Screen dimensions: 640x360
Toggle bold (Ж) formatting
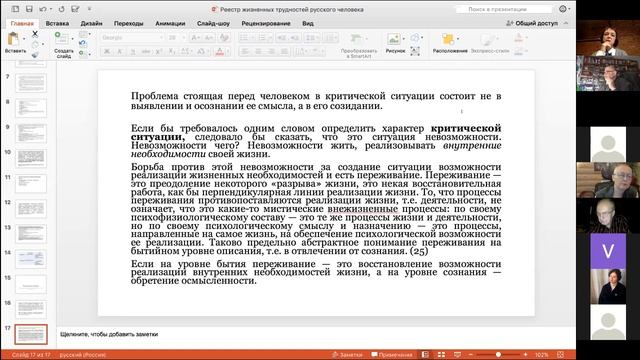pos(107,51)
